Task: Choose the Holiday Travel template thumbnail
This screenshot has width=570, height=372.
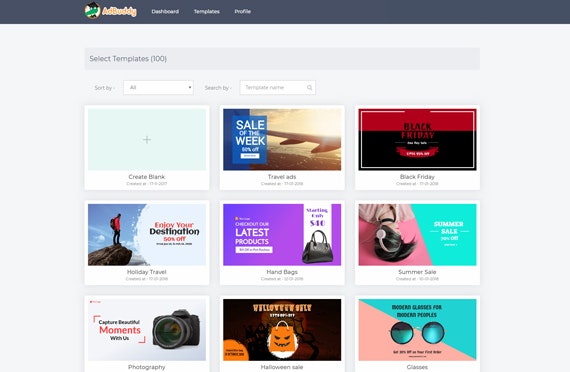Action: point(147,235)
